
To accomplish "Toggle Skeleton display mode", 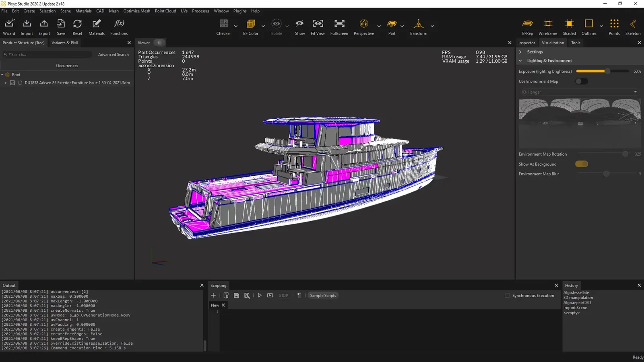I will (633, 24).
